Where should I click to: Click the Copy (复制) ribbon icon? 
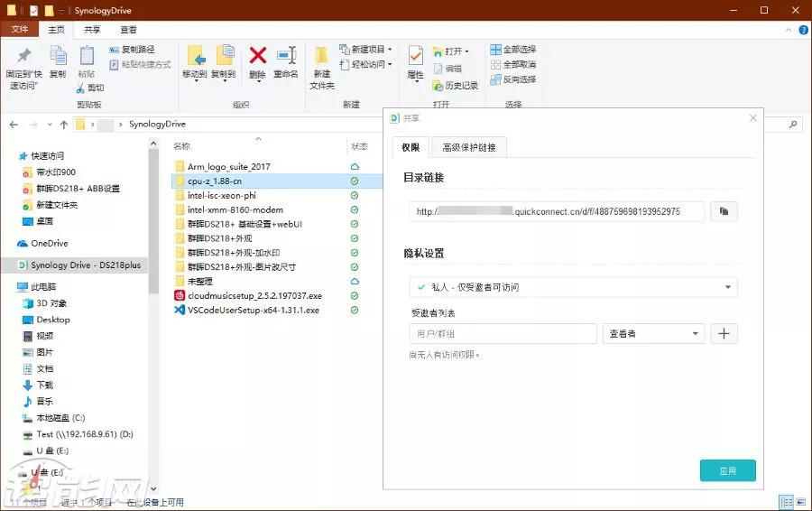click(58, 56)
